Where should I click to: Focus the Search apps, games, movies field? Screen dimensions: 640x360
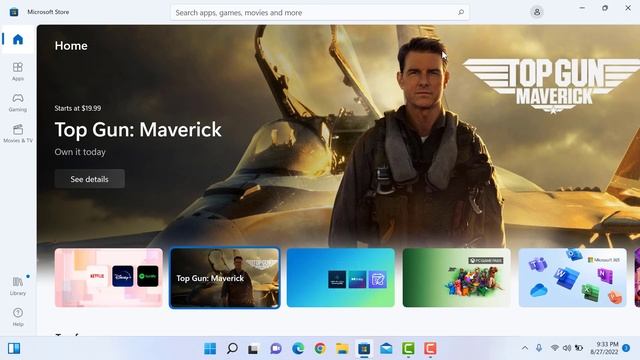[320, 13]
